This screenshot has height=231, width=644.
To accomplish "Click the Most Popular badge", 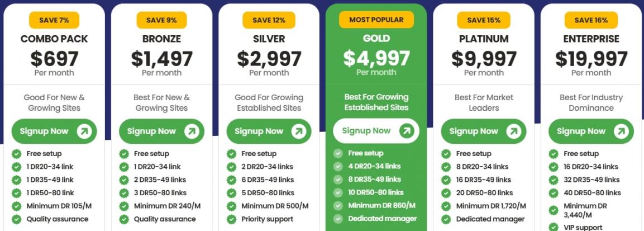I will [x=376, y=20].
